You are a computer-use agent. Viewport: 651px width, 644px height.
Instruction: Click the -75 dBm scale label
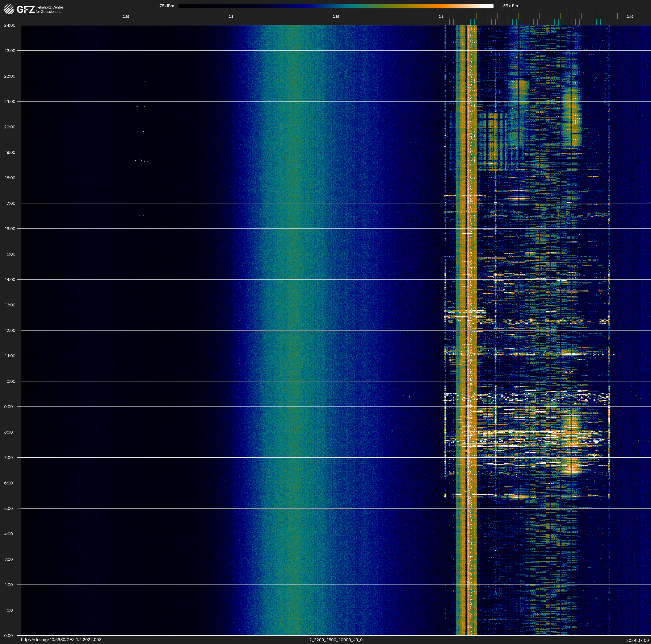166,6
